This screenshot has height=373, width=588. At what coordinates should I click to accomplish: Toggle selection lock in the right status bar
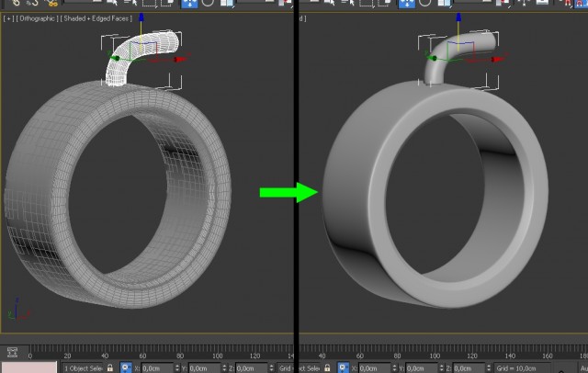(327, 368)
